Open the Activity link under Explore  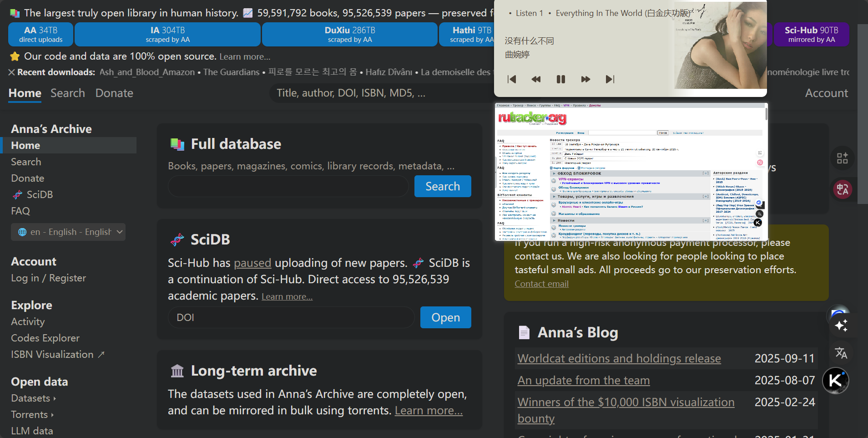(x=28, y=322)
